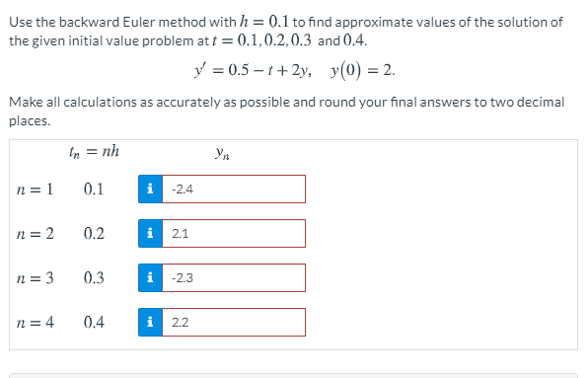This screenshot has height=378, width=588.
Task: Click the equation y' = 0.5 − t + 2y
Action: pos(253,70)
